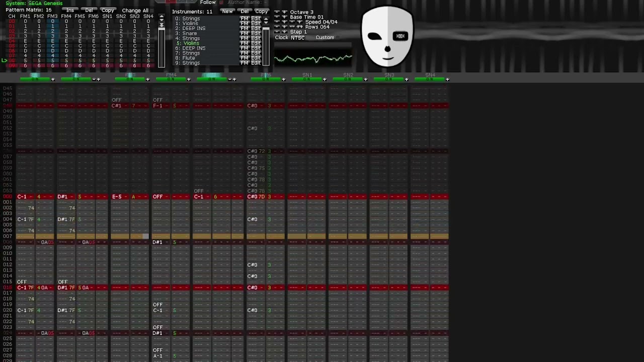This screenshot has height=362, width=644.
Task: Click instrument list scroll-down arrow
Action: [266, 23]
